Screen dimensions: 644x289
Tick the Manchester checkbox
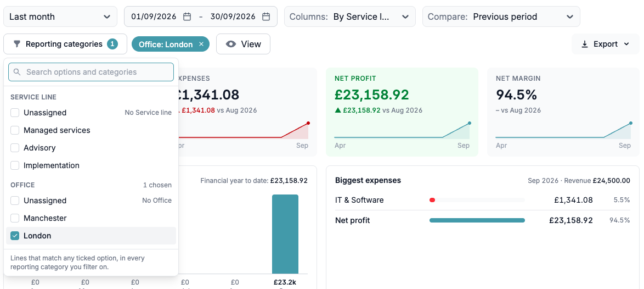pos(15,218)
